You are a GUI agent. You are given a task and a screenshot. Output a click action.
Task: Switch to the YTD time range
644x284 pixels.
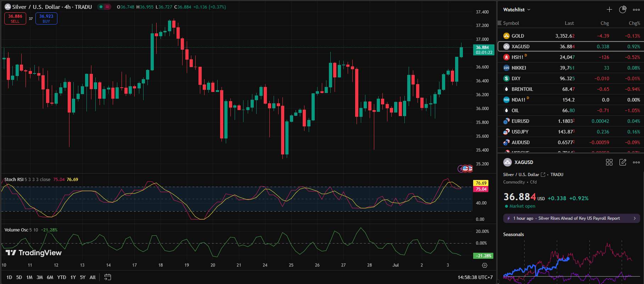pos(62,277)
